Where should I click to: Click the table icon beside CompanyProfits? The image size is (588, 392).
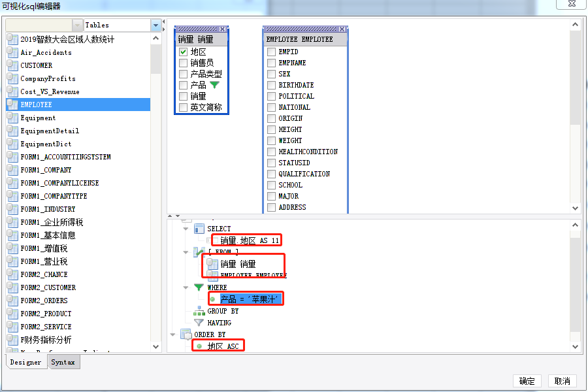click(x=12, y=78)
